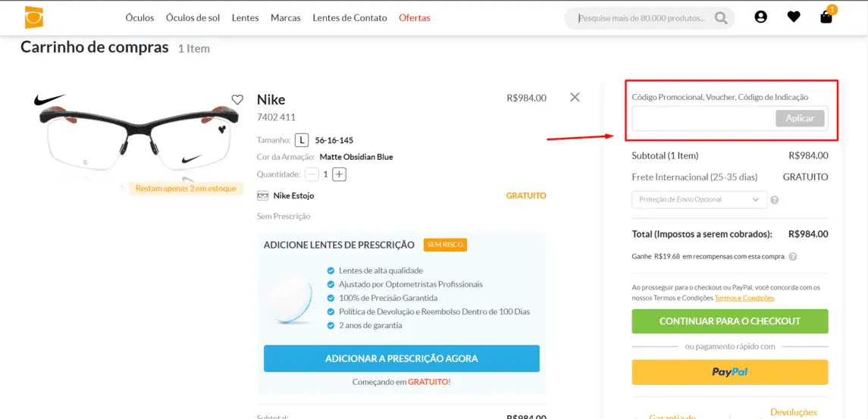Click the lens sphere image
Viewport: 868px width, 419px height.
[x=291, y=299]
